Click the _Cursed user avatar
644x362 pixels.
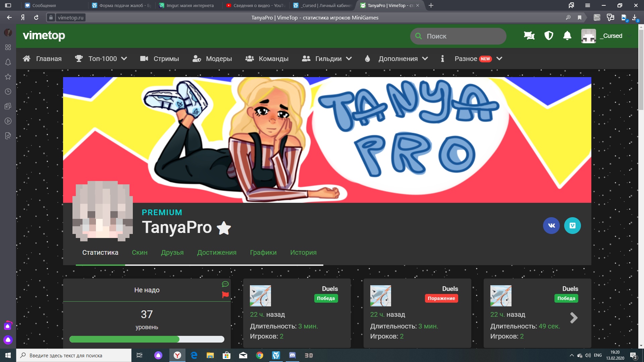(588, 36)
